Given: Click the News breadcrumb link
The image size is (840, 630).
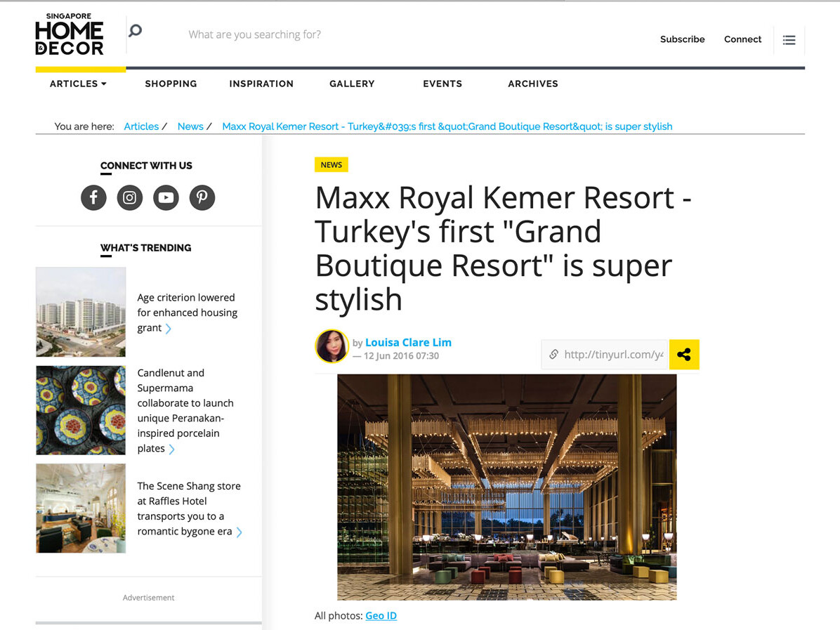Looking at the screenshot, I should tap(191, 126).
